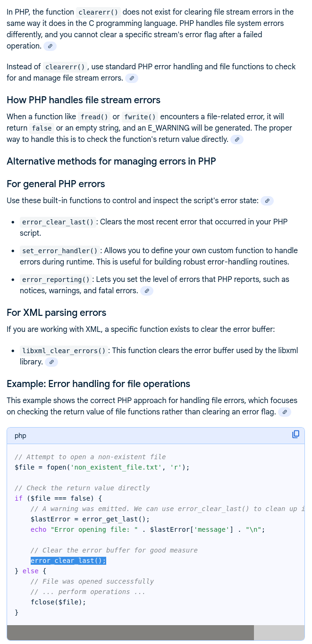Click source link after 'return value directly'
The image size is (312, 644).
click(x=237, y=140)
